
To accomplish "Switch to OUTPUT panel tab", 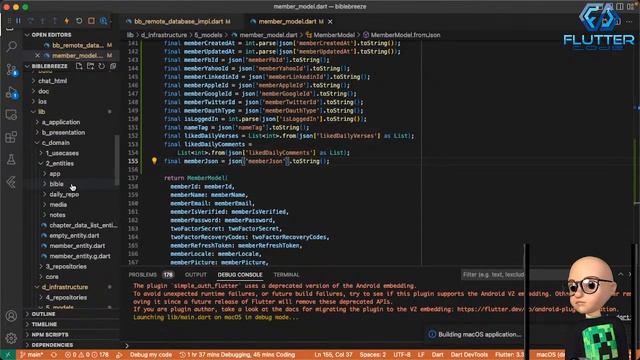I will coord(196,275).
